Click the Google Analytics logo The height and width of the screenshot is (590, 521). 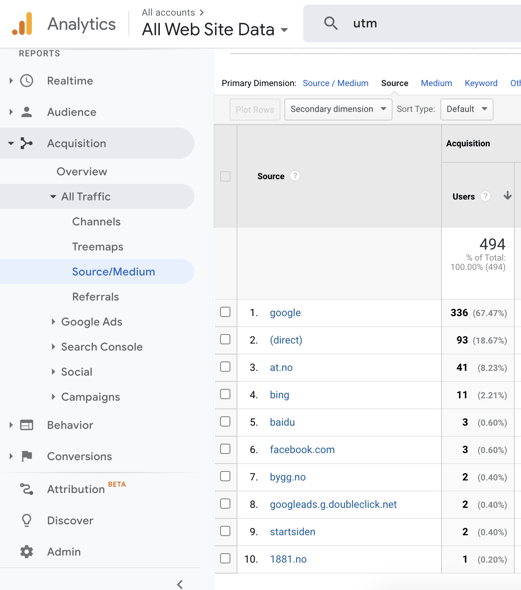click(22, 24)
